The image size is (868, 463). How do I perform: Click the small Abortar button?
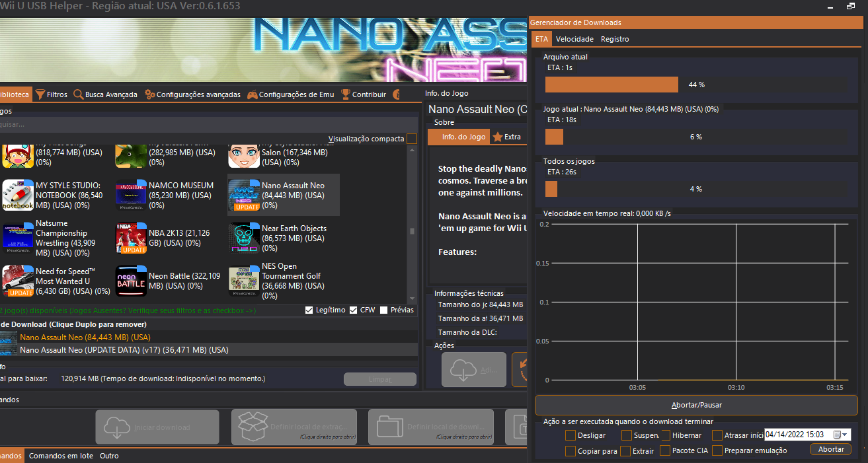830,449
